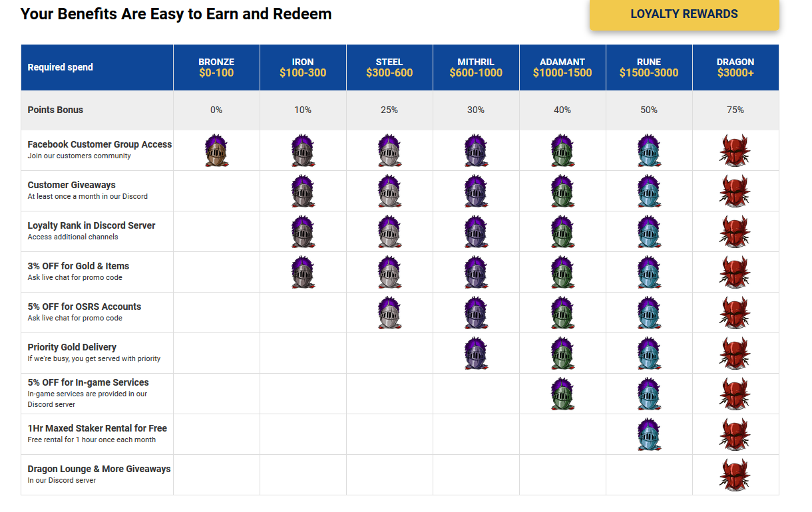
Task: Click Mithril helmet in 5% OFF OSRS Accounts row
Action: (x=476, y=313)
